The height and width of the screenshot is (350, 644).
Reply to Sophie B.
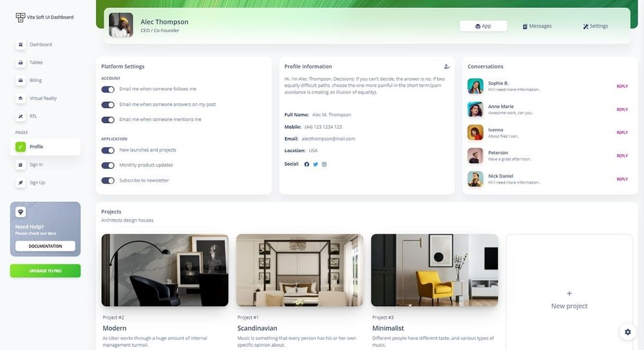point(622,86)
